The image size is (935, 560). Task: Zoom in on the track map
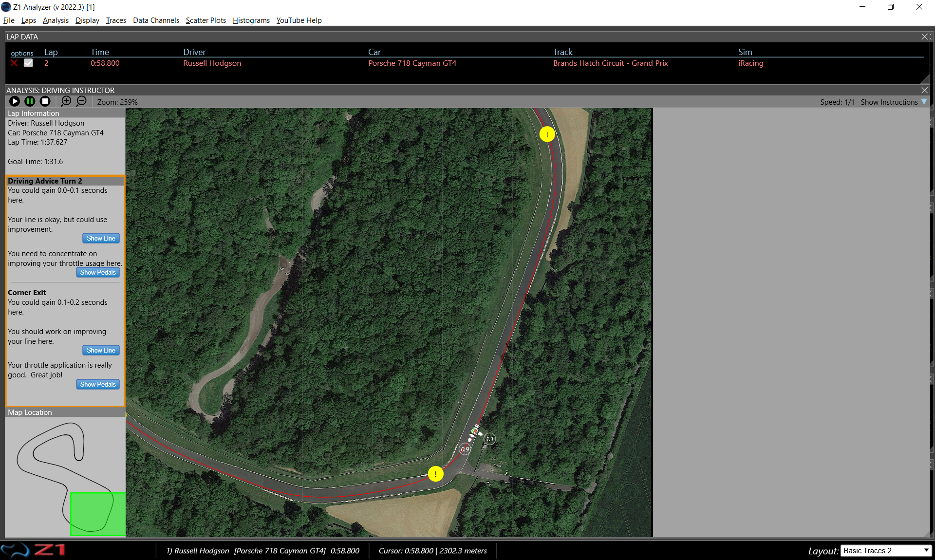[x=66, y=101]
